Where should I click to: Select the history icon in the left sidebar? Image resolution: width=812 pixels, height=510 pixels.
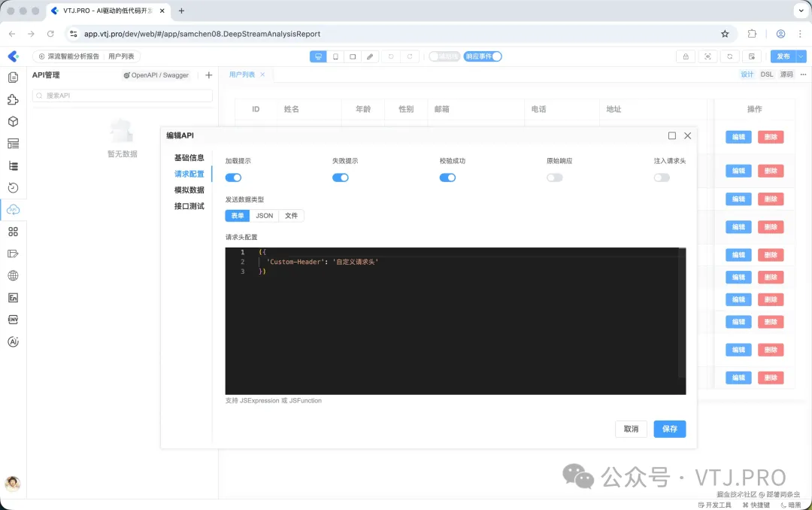click(x=13, y=187)
